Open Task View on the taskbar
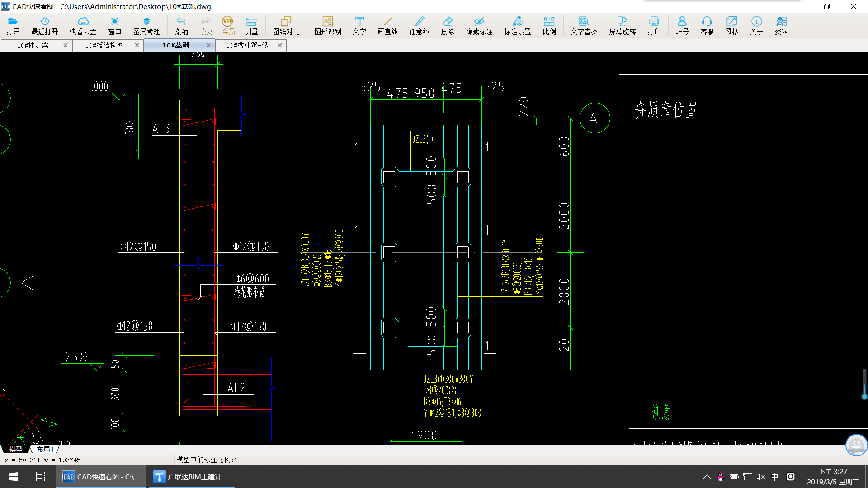The width and height of the screenshot is (868, 488). click(x=41, y=477)
